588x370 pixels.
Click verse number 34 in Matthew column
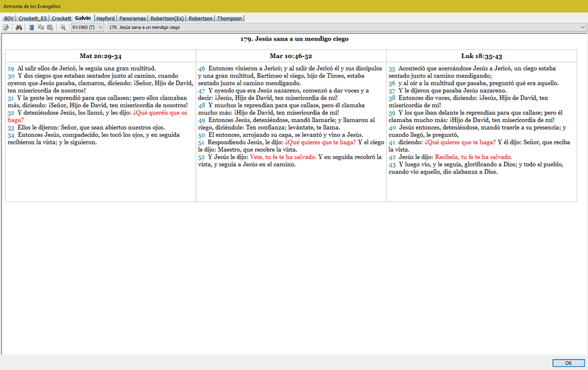(x=11, y=135)
